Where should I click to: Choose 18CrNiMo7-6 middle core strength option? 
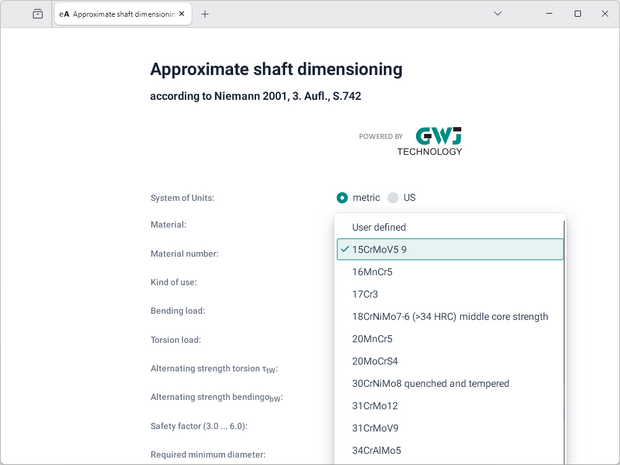tap(449, 316)
